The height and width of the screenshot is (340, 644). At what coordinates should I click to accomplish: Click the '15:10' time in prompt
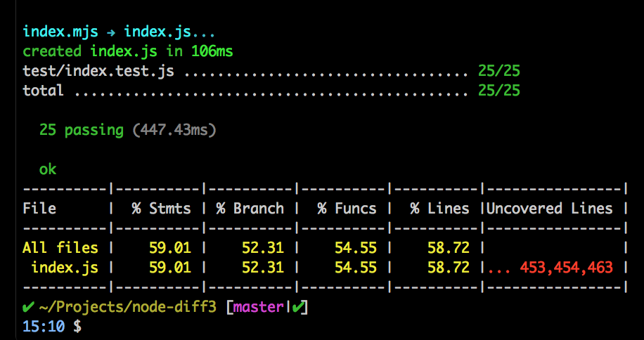(44, 327)
